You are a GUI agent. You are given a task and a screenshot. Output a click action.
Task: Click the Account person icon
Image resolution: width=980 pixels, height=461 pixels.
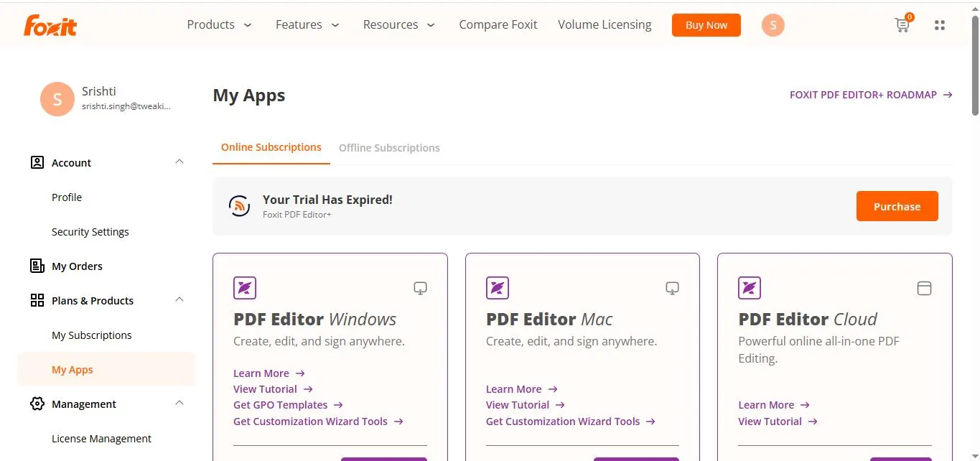[37, 162]
